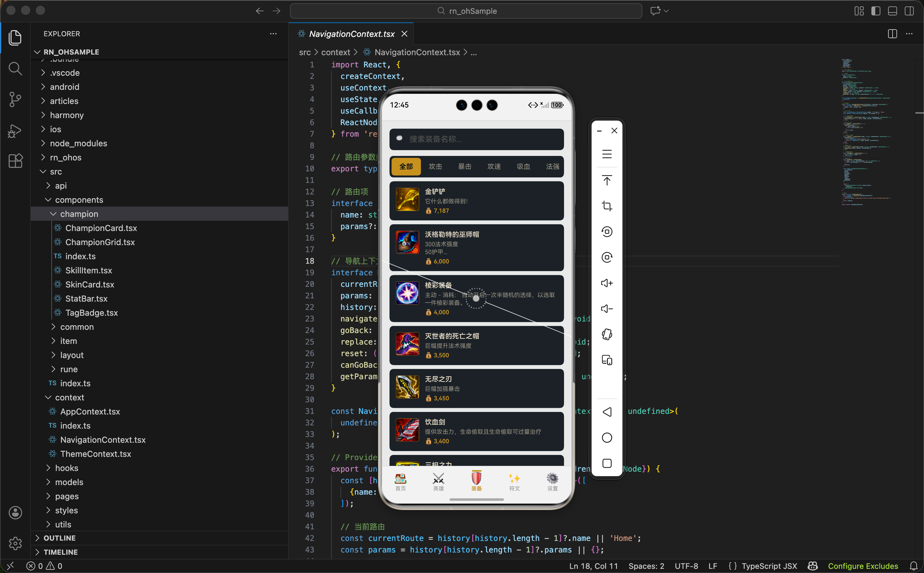This screenshot has width=924, height=573.
Task: Switch to 英雄 bottom tab
Action: pyautogui.click(x=439, y=482)
